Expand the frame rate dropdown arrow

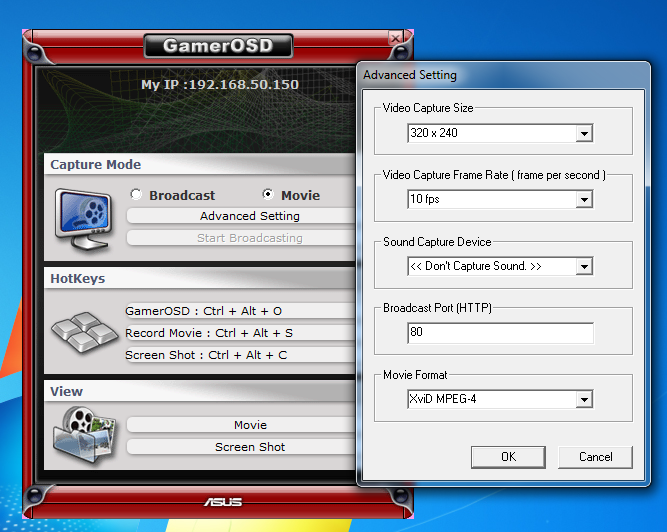584,199
